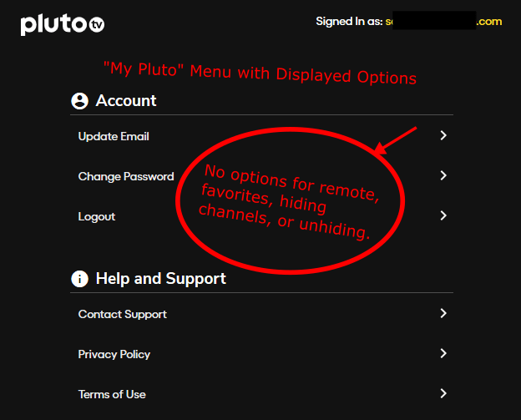Click the Help and Support heading
This screenshot has width=521, height=420.
(161, 278)
